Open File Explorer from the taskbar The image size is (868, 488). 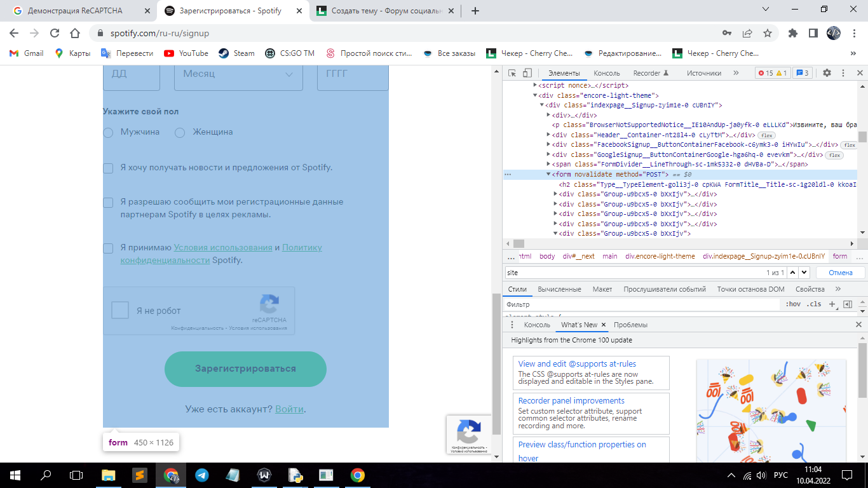pyautogui.click(x=109, y=475)
